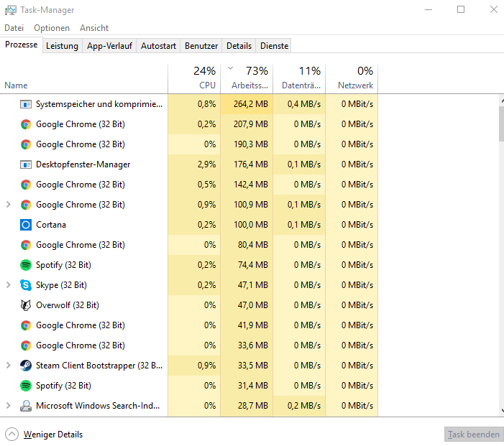The width and height of the screenshot is (504, 446).
Task: Click the Task-Manager title bar icon
Action: [x=9, y=10]
